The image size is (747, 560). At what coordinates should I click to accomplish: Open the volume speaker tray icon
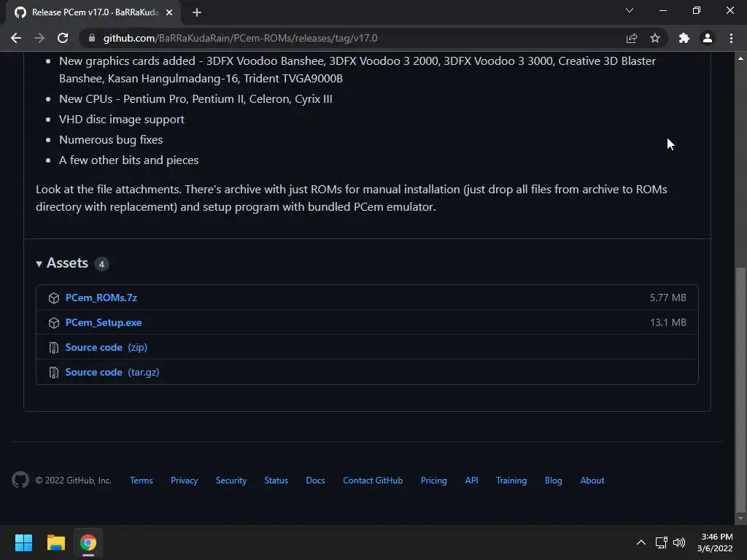pos(679,542)
